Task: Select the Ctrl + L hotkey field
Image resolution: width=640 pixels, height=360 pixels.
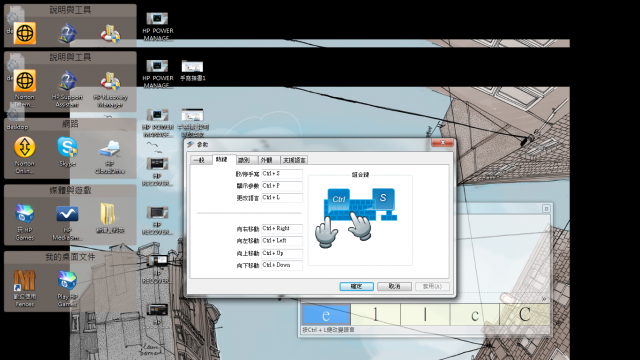Action: [282, 198]
